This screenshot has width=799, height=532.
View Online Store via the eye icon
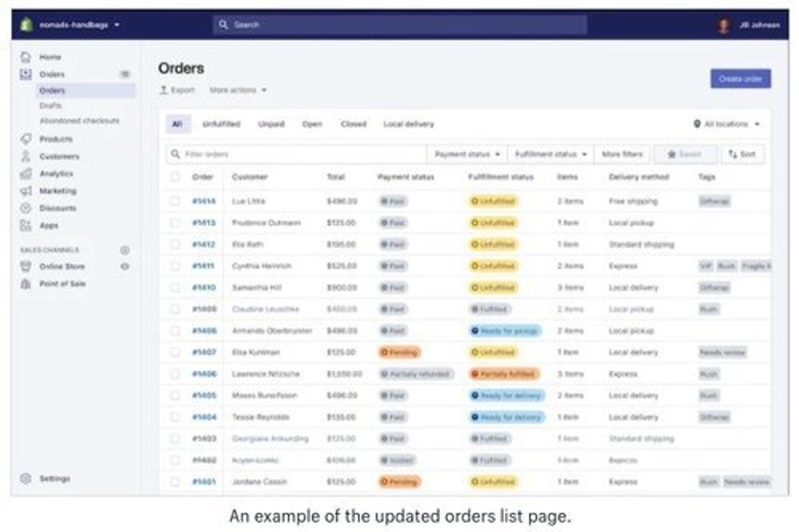(x=125, y=266)
